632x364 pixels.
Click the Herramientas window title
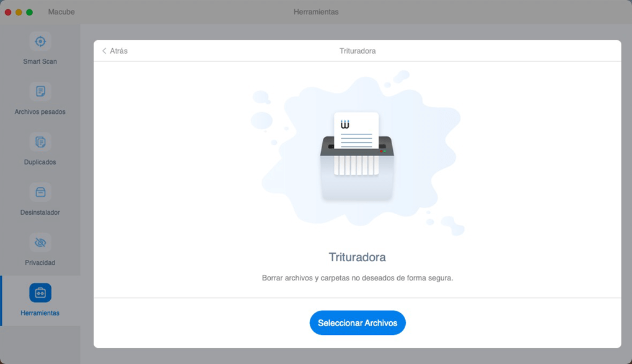(x=316, y=12)
